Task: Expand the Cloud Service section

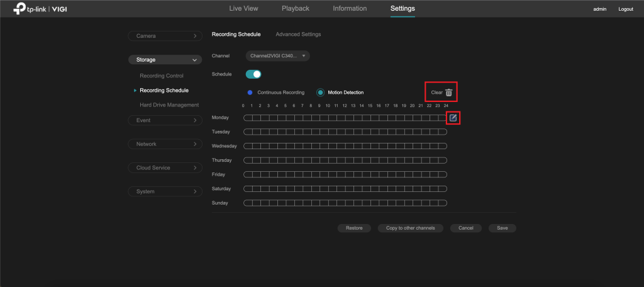Action: click(x=165, y=168)
